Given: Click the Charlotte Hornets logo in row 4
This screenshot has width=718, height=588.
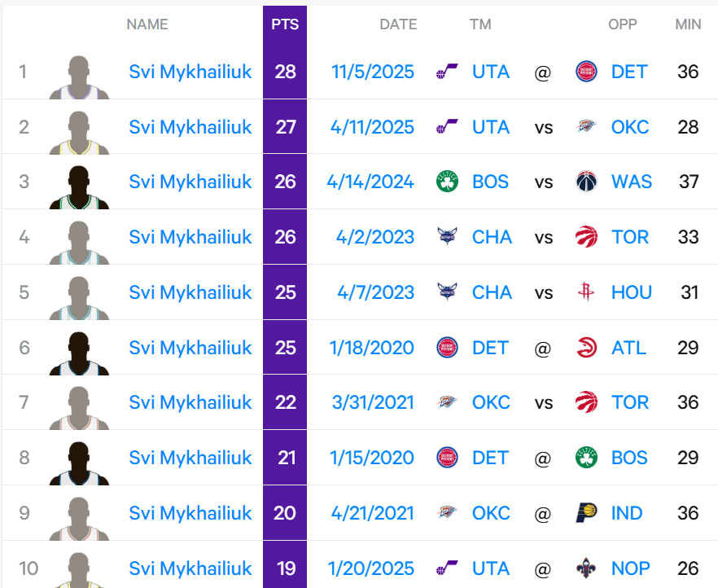Looking at the screenshot, I should (447, 237).
